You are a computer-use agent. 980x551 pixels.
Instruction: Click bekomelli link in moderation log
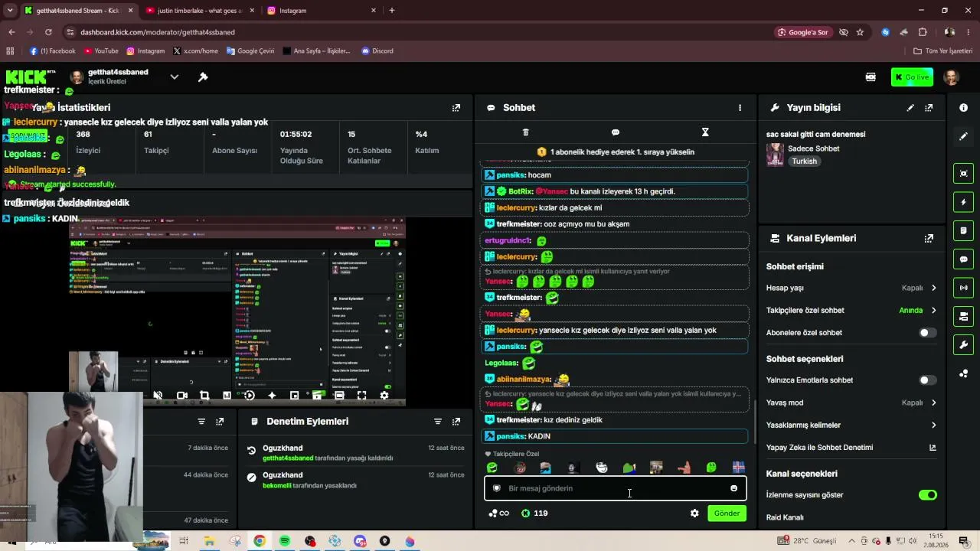click(277, 485)
